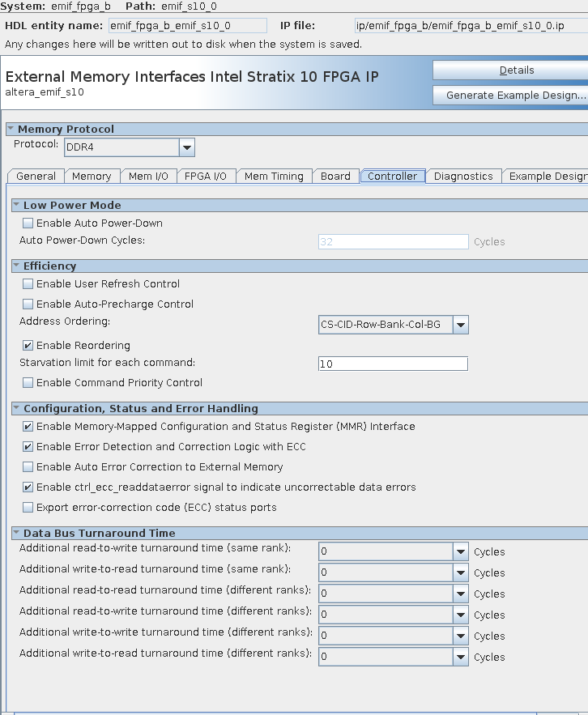Click the altera_emif_s10 subtitle text

click(x=45, y=92)
